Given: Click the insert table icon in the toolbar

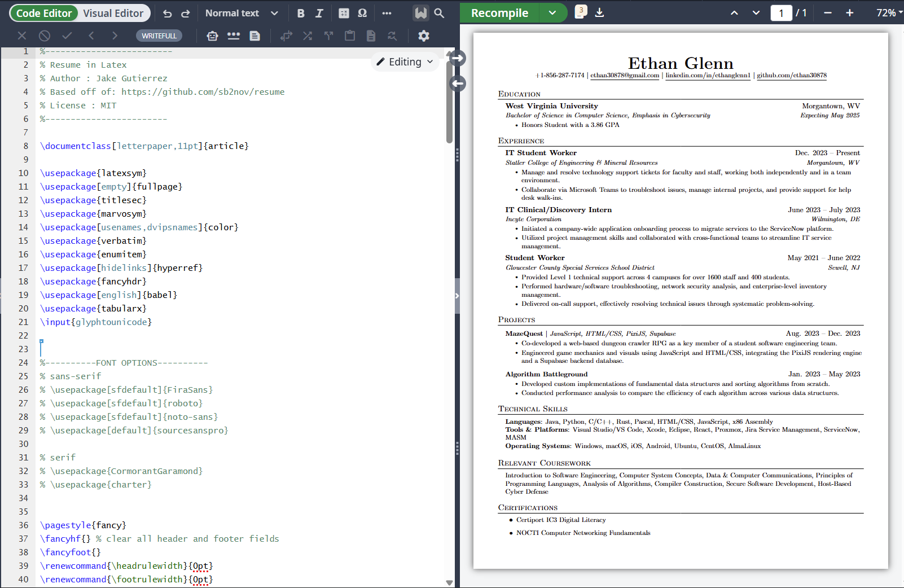Looking at the screenshot, I should coord(344,13).
